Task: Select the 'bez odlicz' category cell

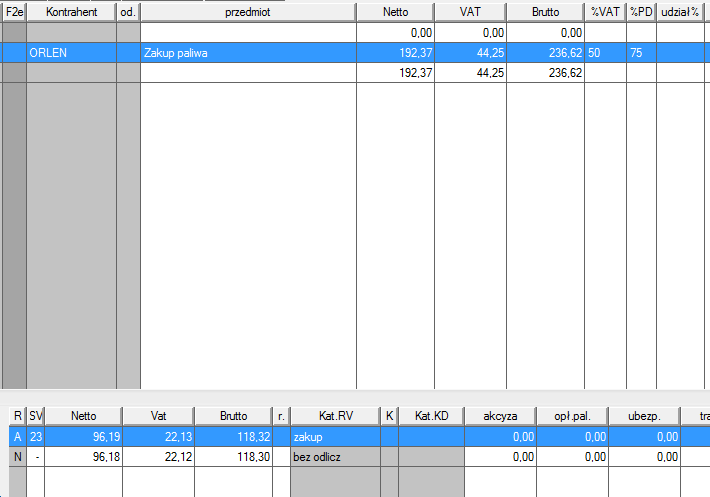Action: coord(334,456)
